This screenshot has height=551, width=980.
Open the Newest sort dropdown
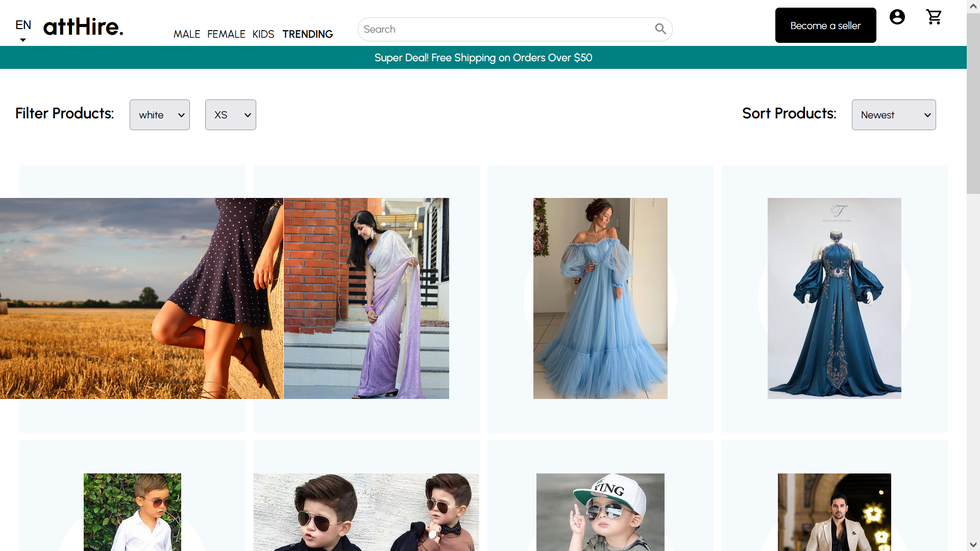point(893,114)
